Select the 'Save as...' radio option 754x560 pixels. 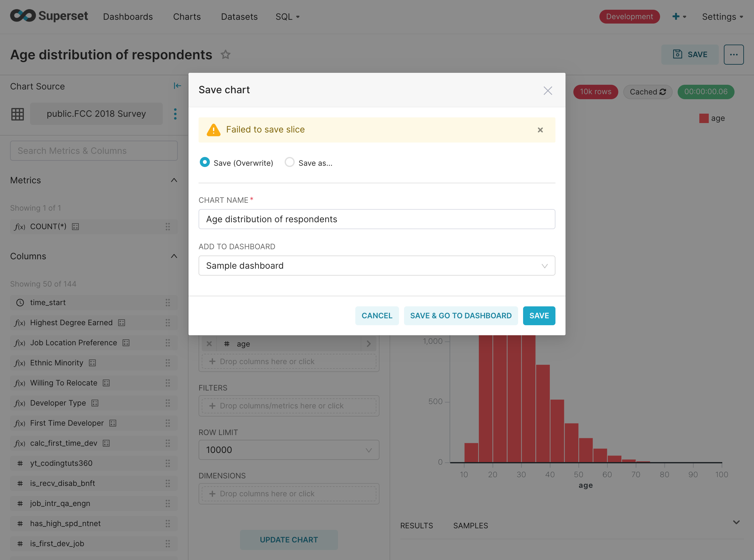289,162
